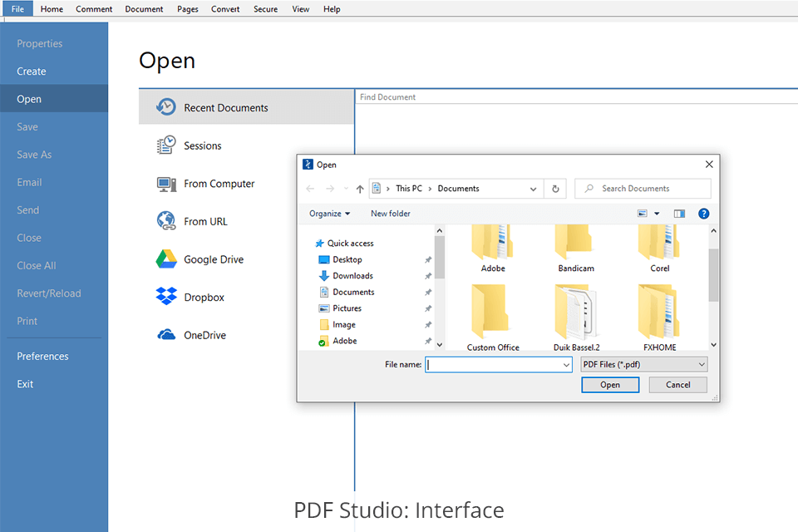
Task: Go up one folder level arrow
Action: tap(360, 189)
